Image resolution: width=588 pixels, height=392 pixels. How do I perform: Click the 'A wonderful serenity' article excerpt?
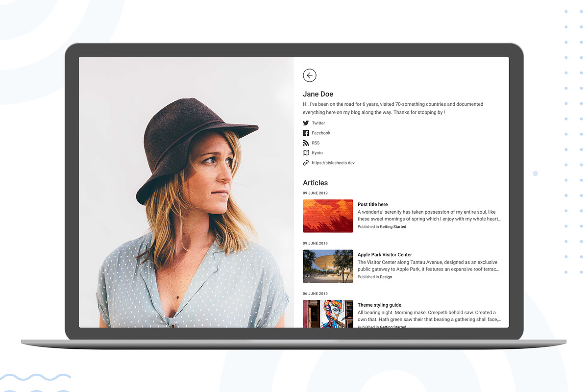pos(429,216)
